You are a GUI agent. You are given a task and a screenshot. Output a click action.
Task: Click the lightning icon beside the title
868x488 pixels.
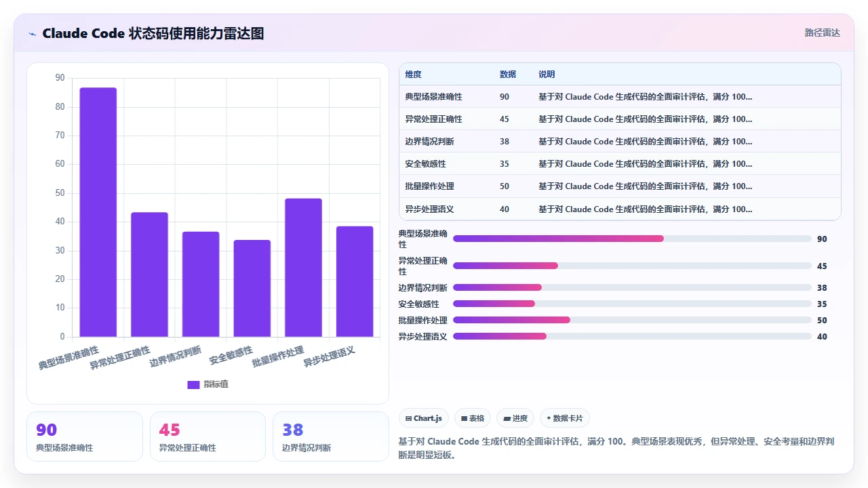pyautogui.click(x=32, y=34)
